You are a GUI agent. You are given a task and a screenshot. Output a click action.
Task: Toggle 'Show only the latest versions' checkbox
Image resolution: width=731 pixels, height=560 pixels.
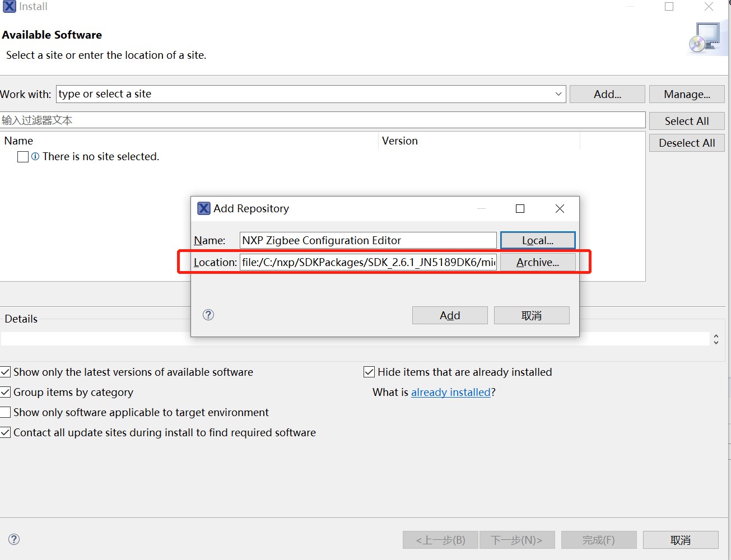coord(6,372)
